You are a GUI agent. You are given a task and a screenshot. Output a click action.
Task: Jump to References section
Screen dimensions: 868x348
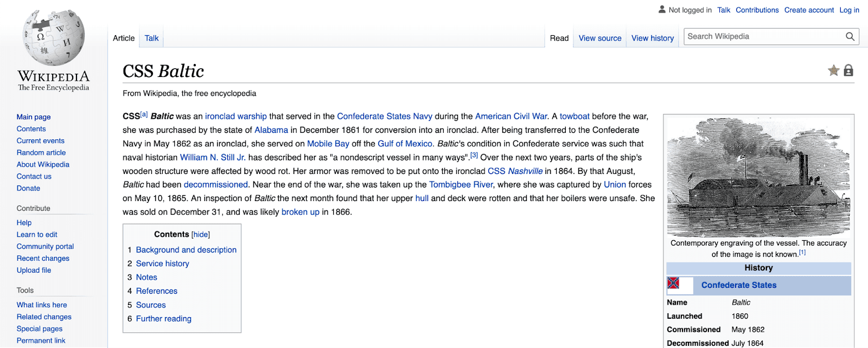click(157, 291)
